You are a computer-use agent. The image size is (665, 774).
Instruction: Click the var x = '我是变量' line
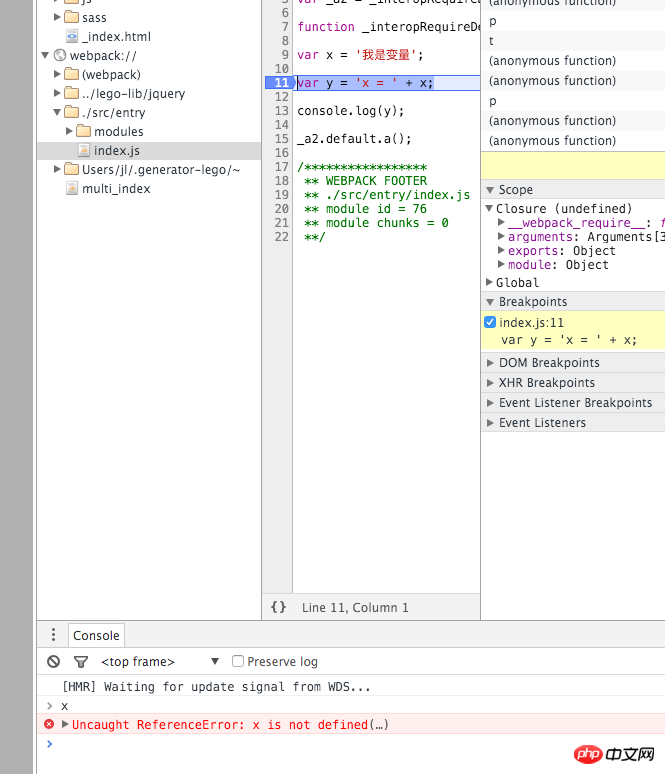(360, 55)
